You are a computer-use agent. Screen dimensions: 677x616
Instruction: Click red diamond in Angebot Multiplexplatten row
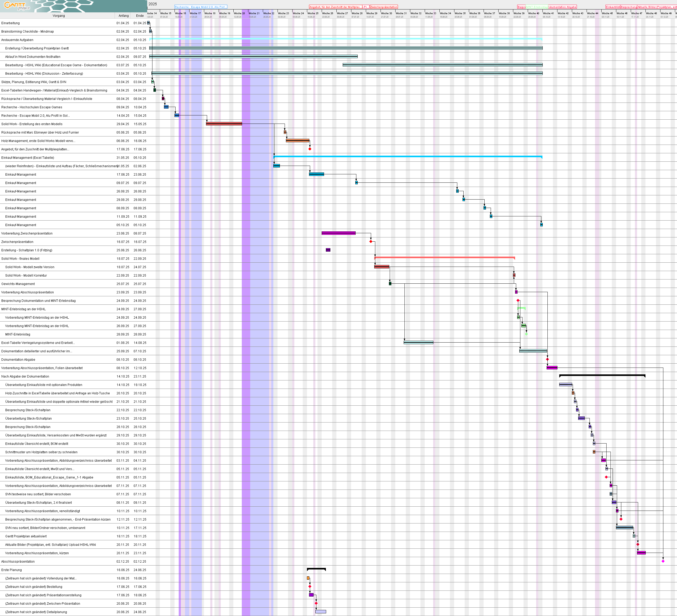coord(310,149)
